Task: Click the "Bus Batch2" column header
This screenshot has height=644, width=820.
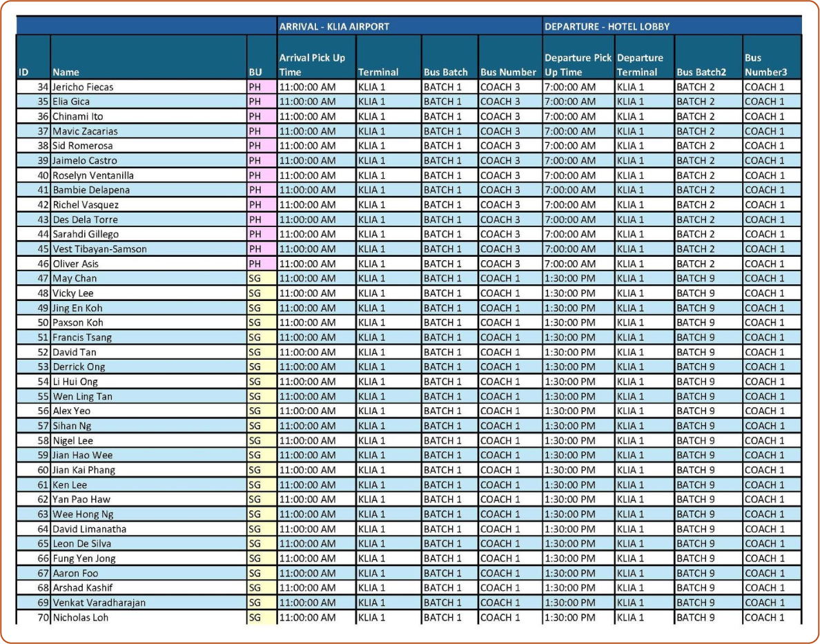Action: [x=701, y=72]
